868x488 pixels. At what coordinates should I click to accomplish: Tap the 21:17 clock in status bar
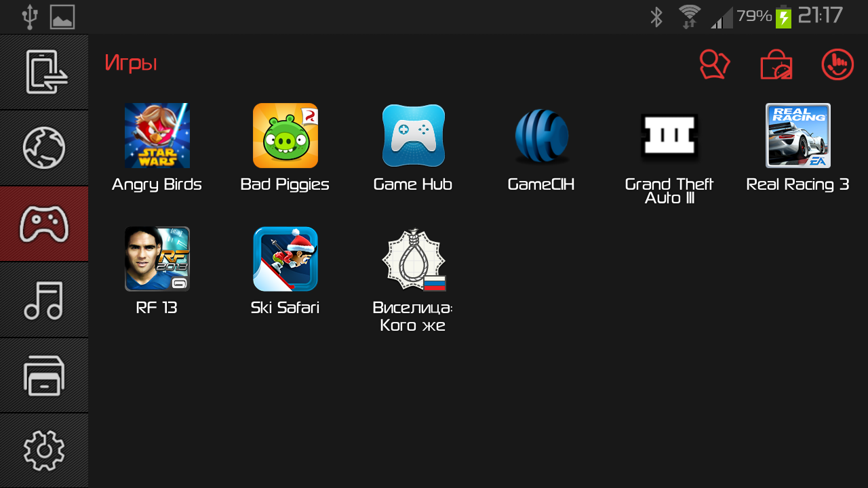pos(821,16)
